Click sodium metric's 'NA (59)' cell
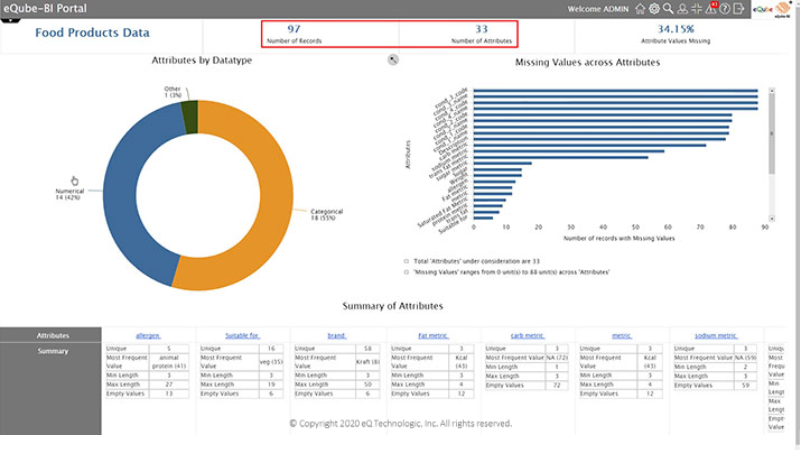The image size is (800, 450). click(x=745, y=358)
